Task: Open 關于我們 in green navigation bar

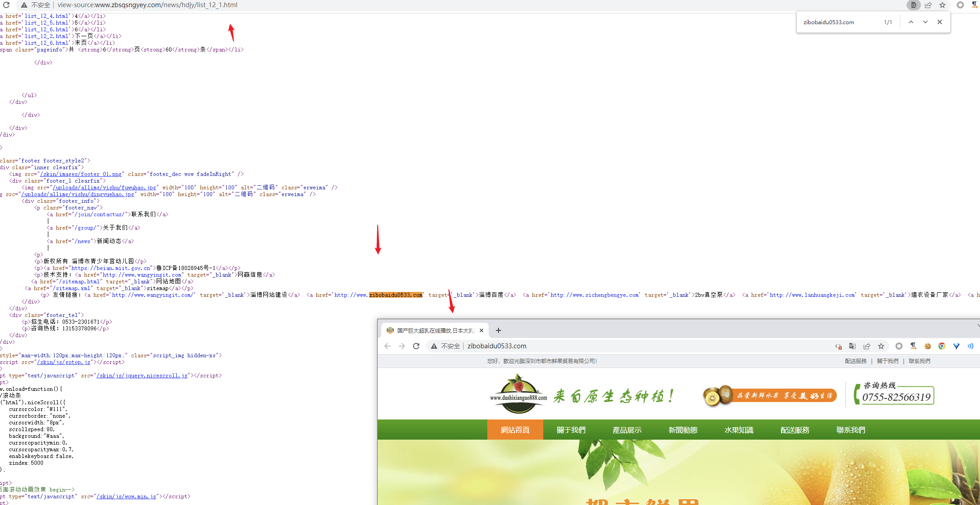Action: [571, 430]
